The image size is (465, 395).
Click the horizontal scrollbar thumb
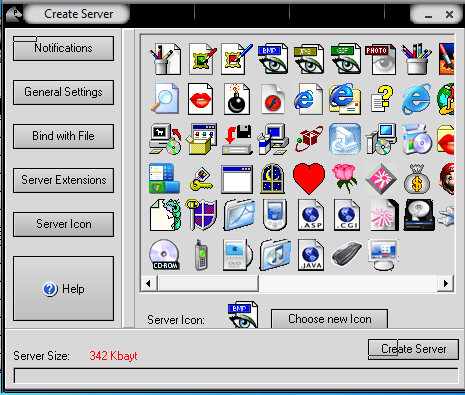209,284
